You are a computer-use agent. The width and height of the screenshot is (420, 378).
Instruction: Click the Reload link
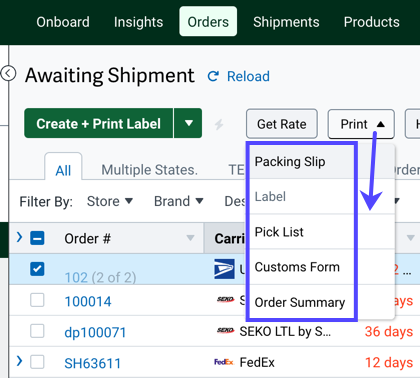click(248, 76)
